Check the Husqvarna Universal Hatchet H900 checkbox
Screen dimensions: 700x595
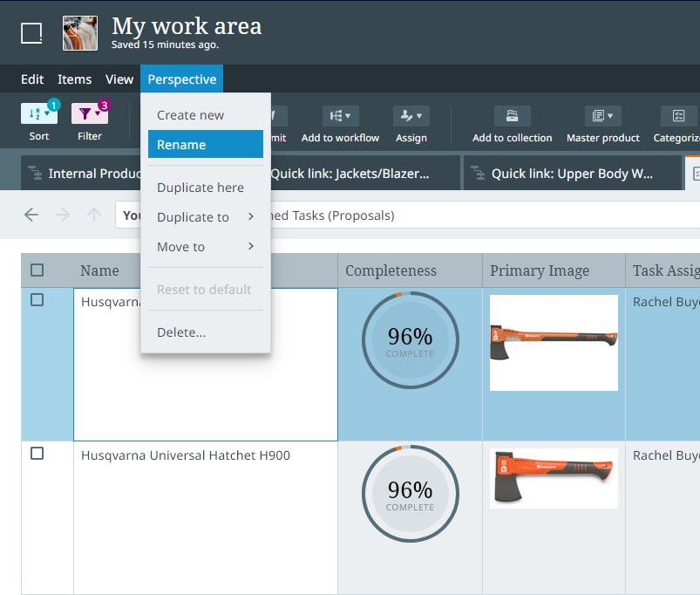(x=37, y=454)
